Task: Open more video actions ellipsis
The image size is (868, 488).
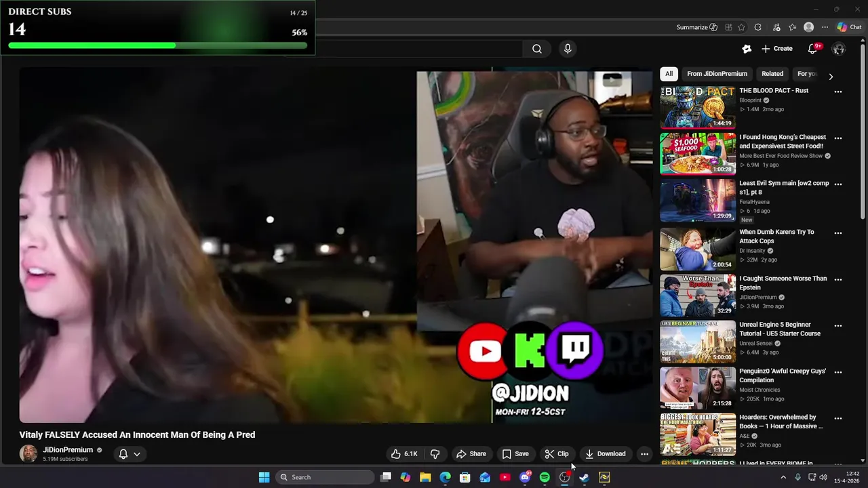Action: click(x=644, y=454)
